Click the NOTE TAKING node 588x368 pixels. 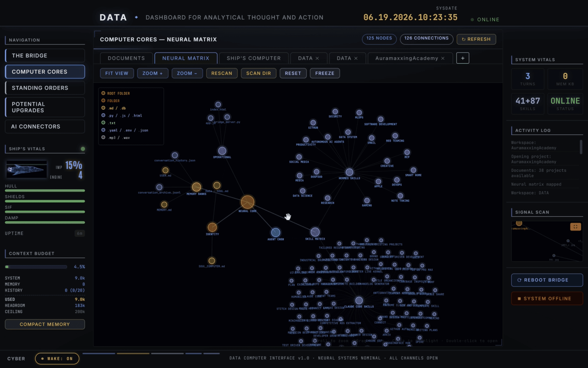click(x=400, y=196)
